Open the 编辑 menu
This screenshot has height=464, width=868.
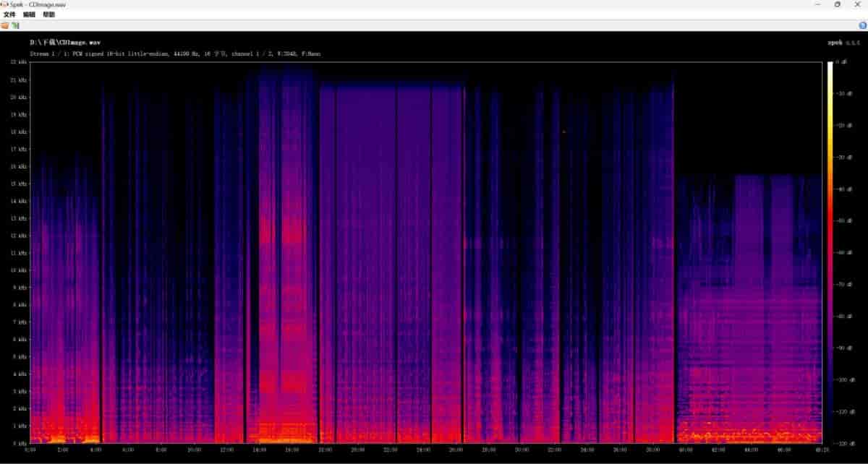(29, 14)
